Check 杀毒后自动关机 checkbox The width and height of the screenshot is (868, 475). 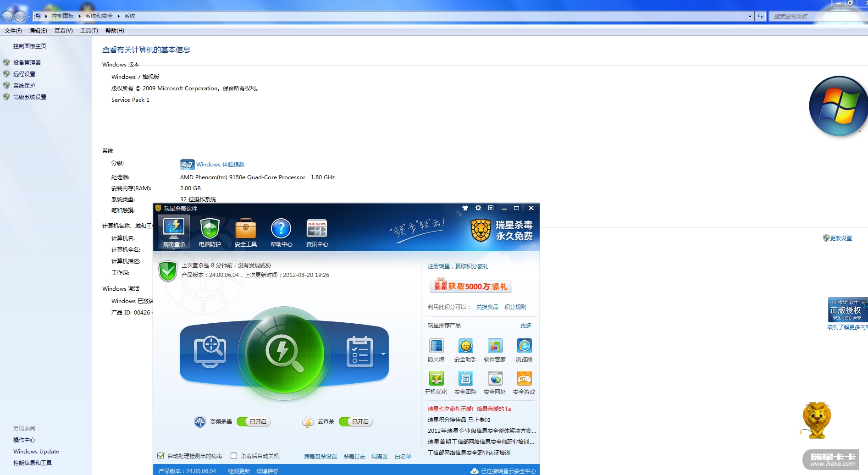[x=234, y=456]
